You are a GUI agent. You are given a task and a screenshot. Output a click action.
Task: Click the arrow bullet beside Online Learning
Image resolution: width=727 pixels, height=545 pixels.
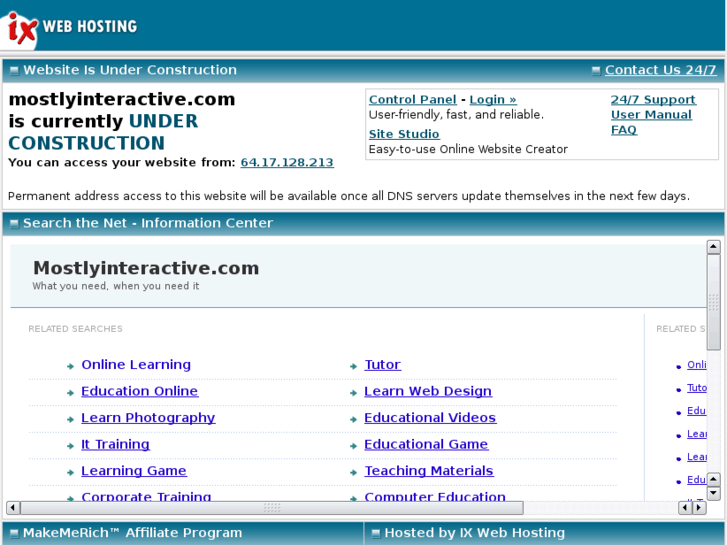pos(70,366)
